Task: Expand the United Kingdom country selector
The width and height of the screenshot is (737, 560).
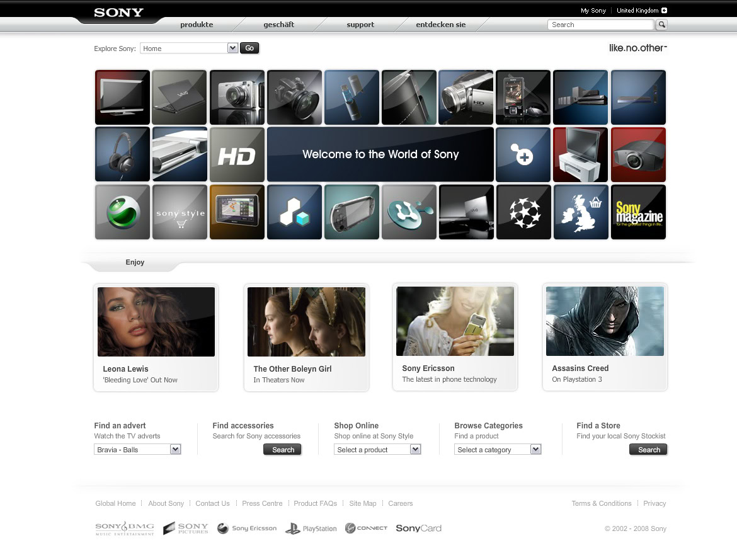Action: pos(642,10)
